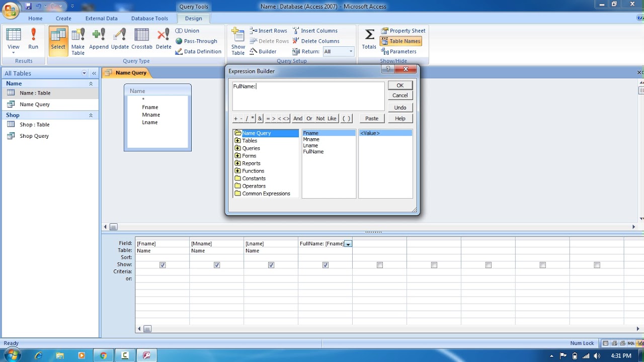Choose the Make Table query type

click(78, 41)
